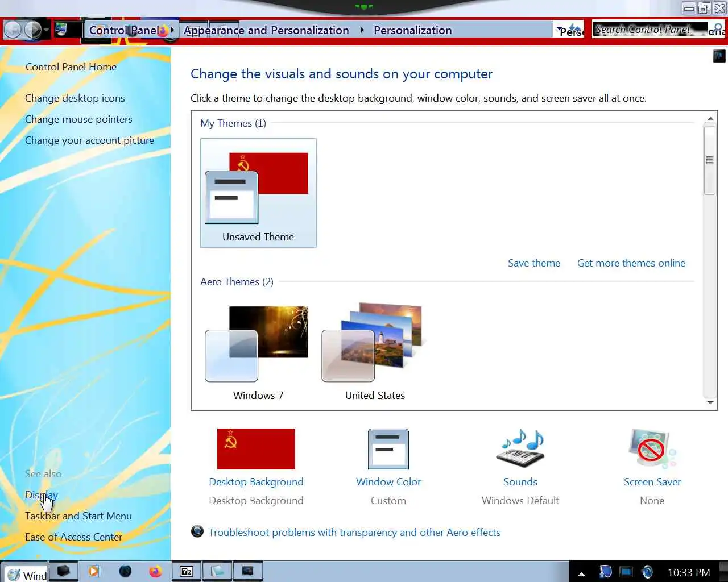Open the media player taskbar icon
Image resolution: width=728 pixels, height=582 pixels.
pyautogui.click(x=94, y=571)
